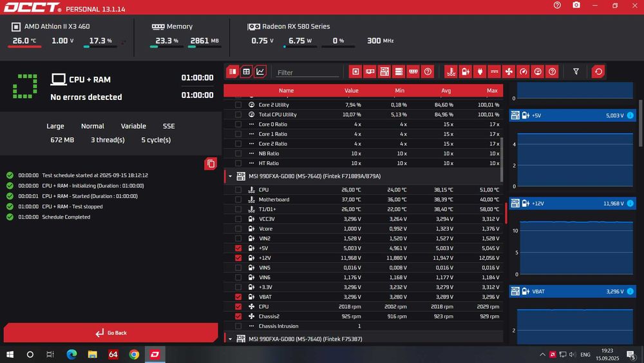
Task: Sort table by the Min column header
Action: point(400,90)
